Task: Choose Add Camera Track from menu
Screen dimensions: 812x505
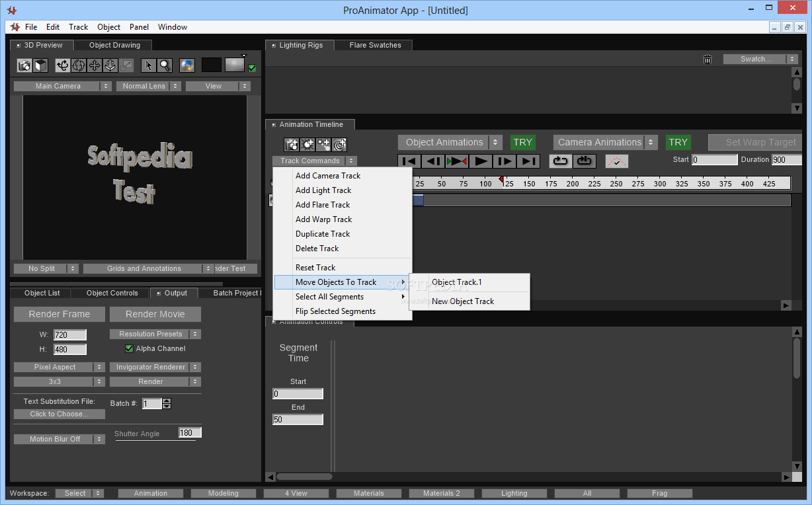Action: point(343,176)
